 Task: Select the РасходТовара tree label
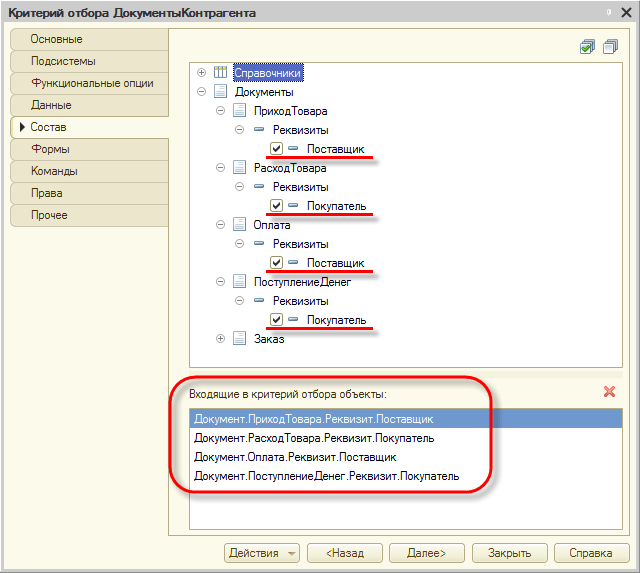290,168
